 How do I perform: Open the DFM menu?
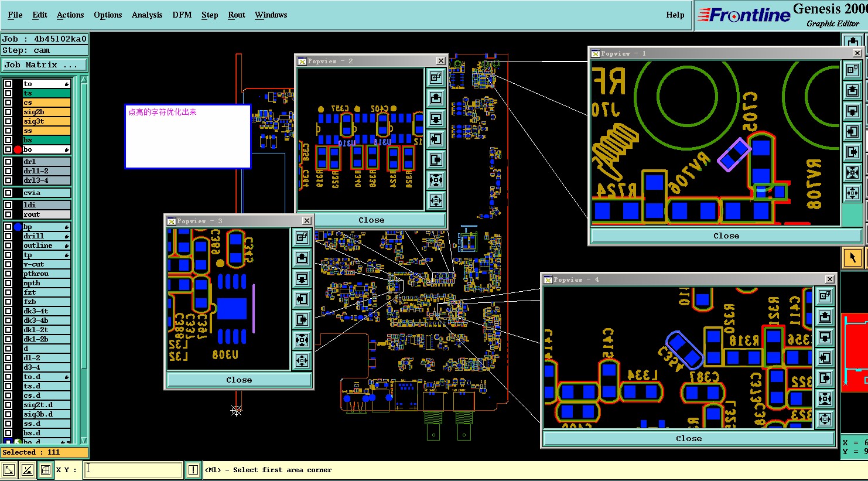pyautogui.click(x=182, y=15)
